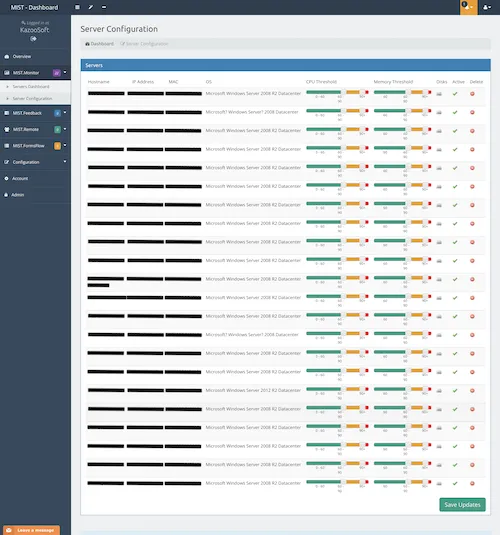Go to Dashboard breadcrumb link

(x=99, y=44)
